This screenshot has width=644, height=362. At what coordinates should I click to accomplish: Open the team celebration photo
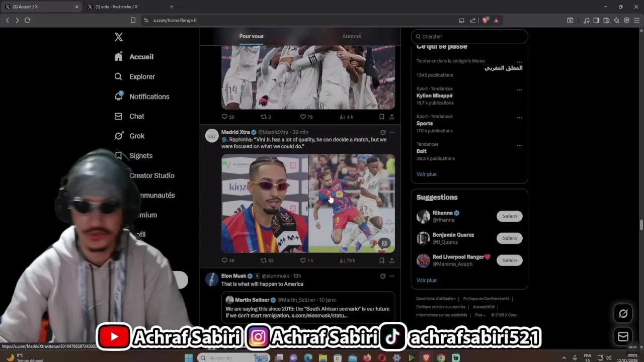pyautogui.click(x=308, y=77)
